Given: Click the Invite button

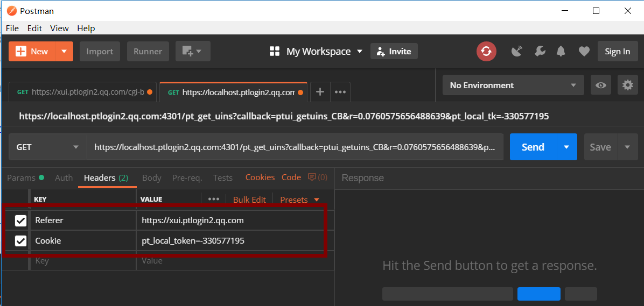Looking at the screenshot, I should (x=394, y=51).
